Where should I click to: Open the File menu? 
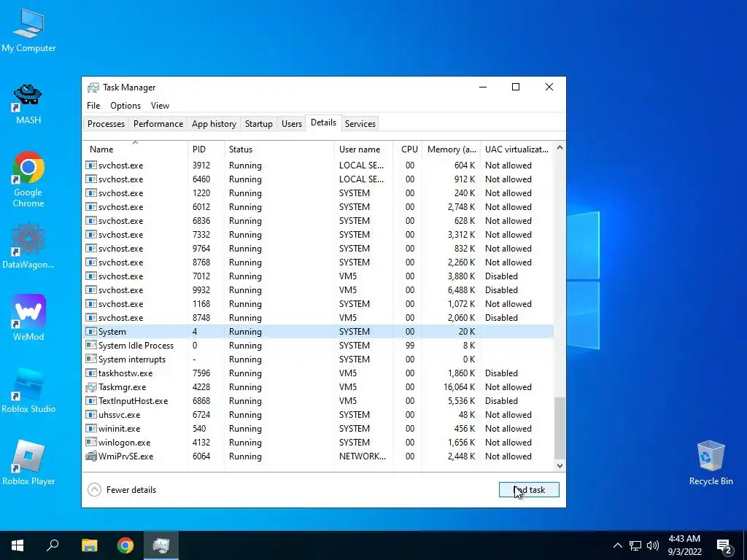click(x=93, y=106)
